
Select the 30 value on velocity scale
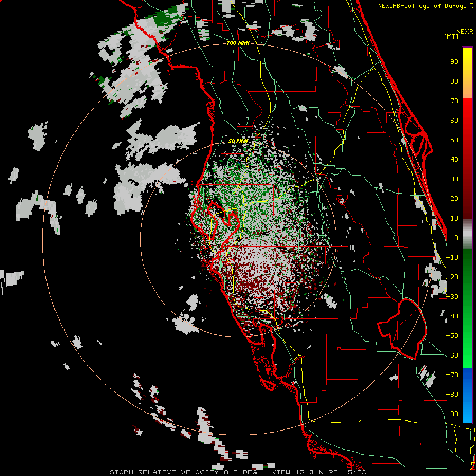tap(454, 179)
